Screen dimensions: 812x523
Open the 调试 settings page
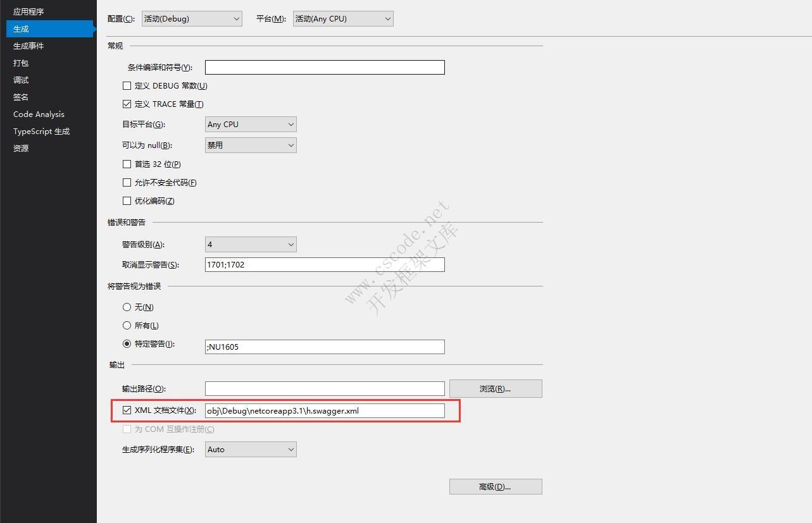tap(20, 80)
